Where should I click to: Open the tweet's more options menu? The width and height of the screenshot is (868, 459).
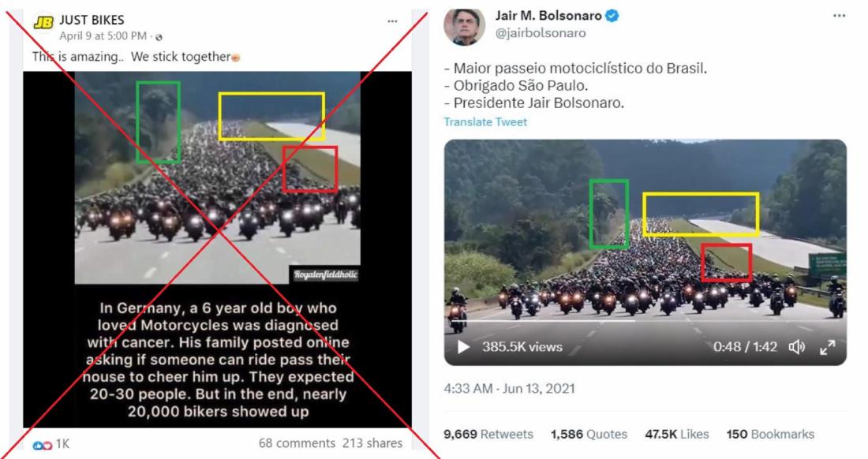click(x=840, y=16)
